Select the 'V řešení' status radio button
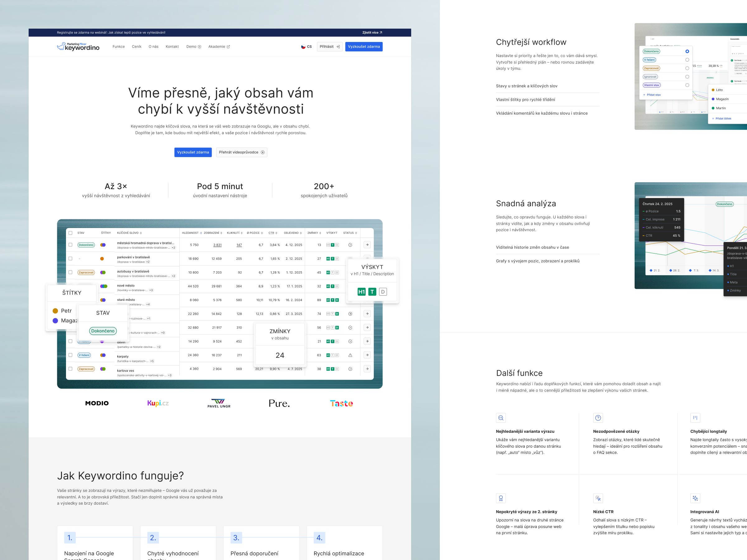The height and width of the screenshot is (560, 747). [687, 60]
